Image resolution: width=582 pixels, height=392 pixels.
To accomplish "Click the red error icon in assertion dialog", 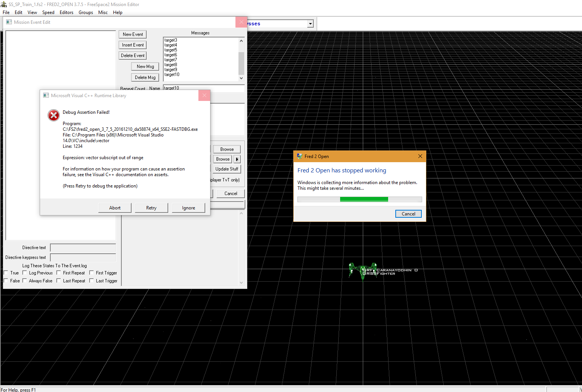I will (54, 115).
